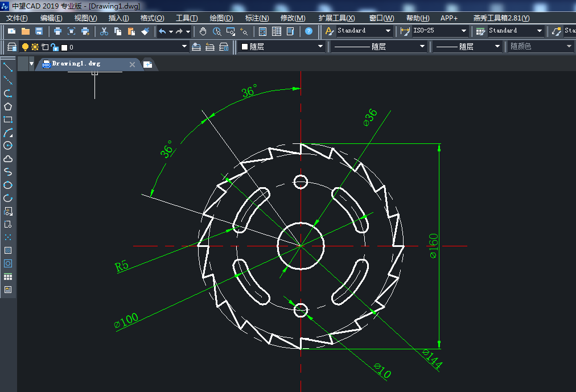Toggle freeze for layer 0
This screenshot has width=576, height=392.
[x=35, y=47]
